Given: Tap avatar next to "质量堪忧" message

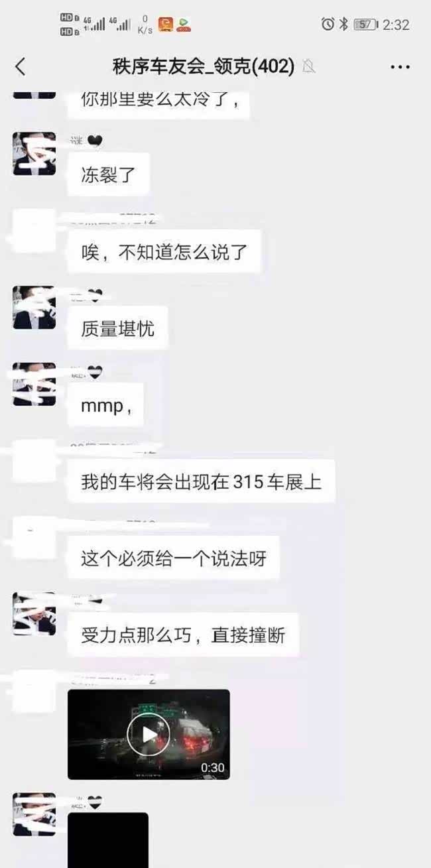Looking at the screenshot, I should [34, 307].
